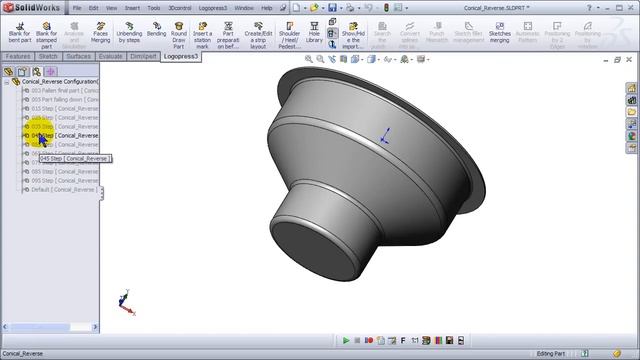Screen dimensions: 640x360
Task: Select the 005 Part falling down configuration
Action: coord(61,100)
